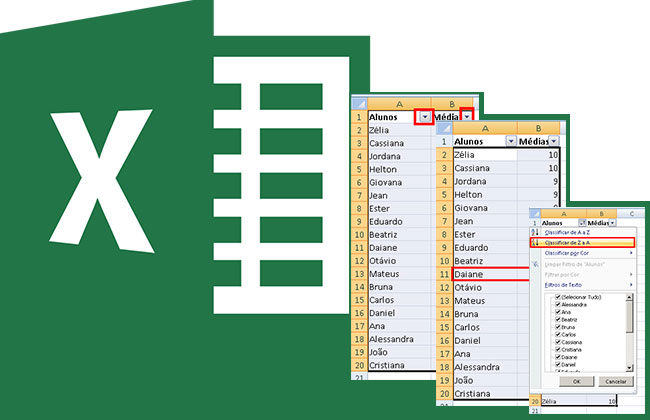Click select-all corner of the middle spreadsheet
Image resolution: width=650 pixels, height=420 pixels.
click(x=444, y=128)
